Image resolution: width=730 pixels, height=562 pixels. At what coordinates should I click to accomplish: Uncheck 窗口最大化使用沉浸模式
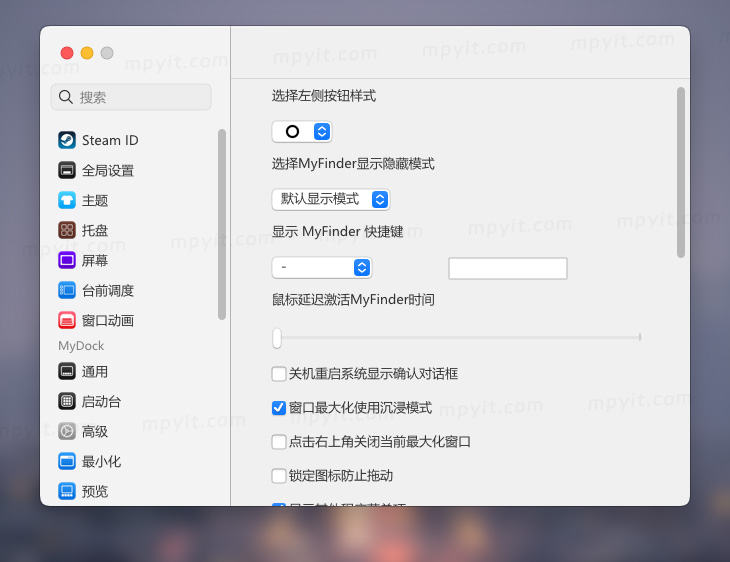[x=278, y=408]
